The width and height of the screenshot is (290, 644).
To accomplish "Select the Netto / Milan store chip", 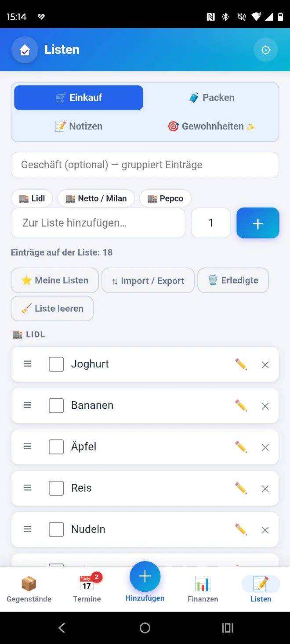I will [96, 198].
